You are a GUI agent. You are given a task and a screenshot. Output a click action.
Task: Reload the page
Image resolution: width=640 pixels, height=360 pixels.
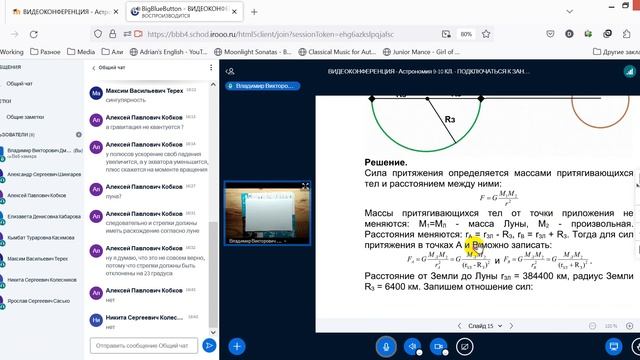pos(33,34)
